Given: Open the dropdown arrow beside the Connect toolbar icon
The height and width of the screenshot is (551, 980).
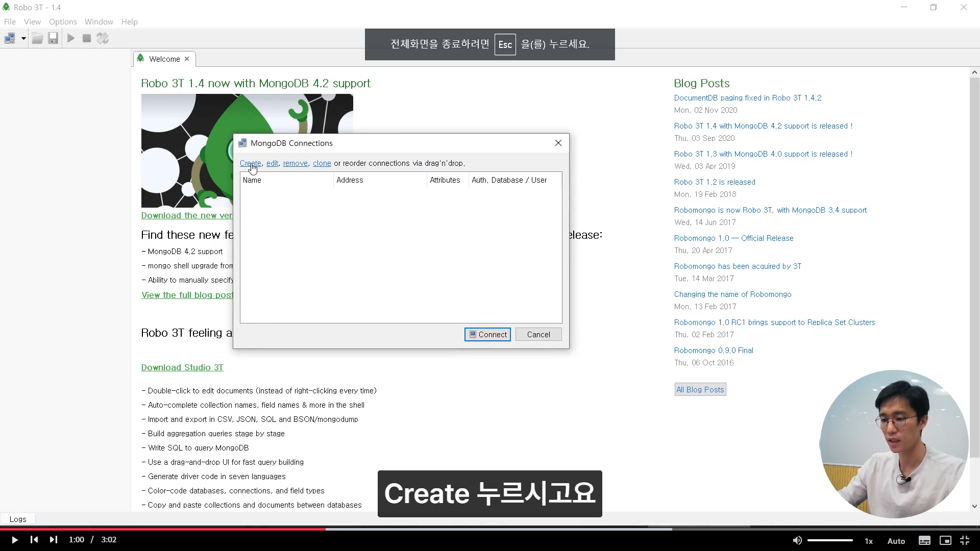Looking at the screenshot, I should click(x=23, y=38).
